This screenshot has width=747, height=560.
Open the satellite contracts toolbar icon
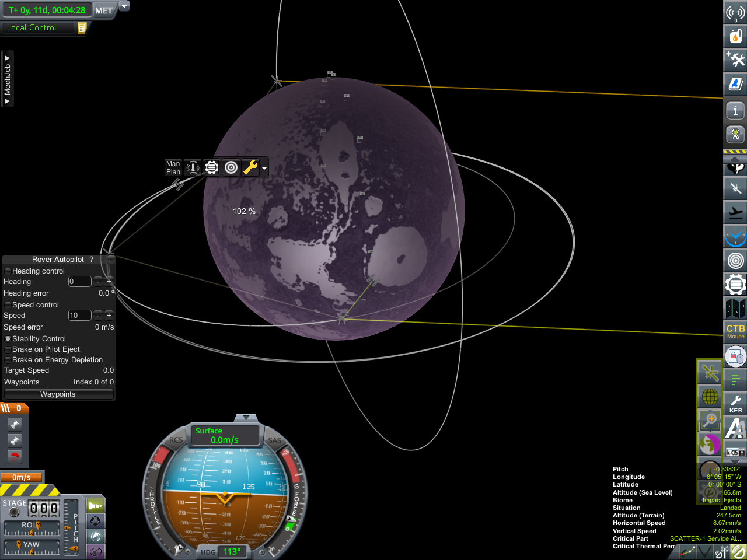pos(735,188)
